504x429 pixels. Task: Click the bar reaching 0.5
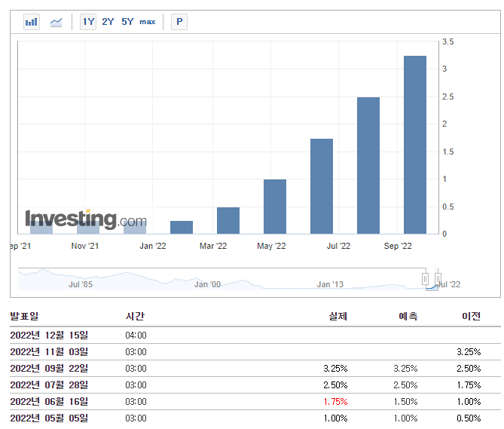(228, 220)
